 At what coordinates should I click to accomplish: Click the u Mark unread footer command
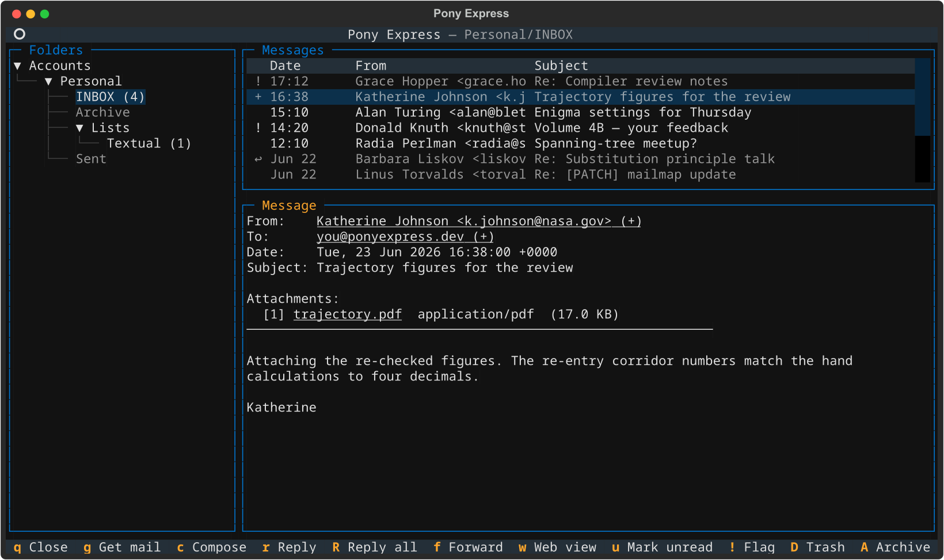tap(662, 547)
